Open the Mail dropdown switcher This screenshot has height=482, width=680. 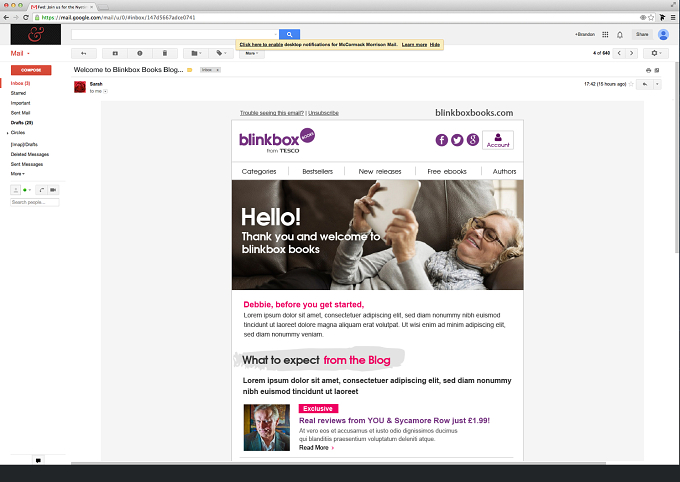tap(20, 53)
